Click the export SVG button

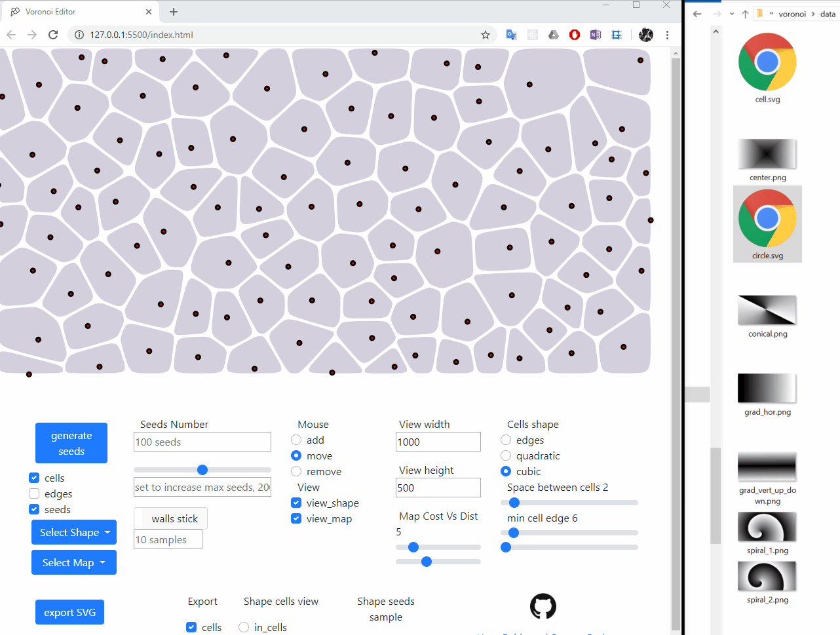(x=69, y=611)
